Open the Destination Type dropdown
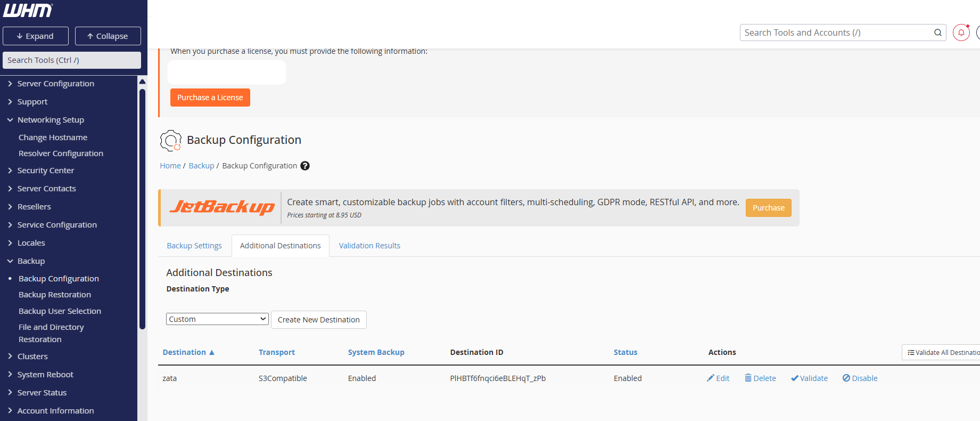 click(x=217, y=319)
